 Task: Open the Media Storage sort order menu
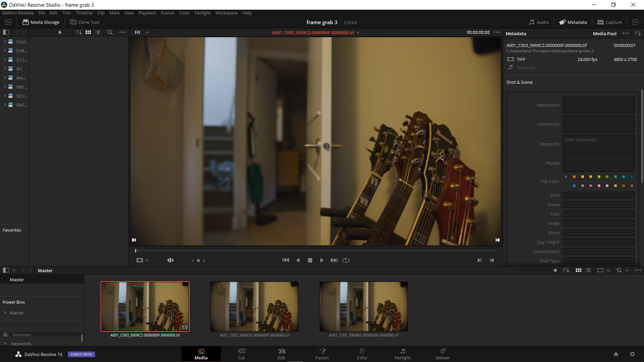click(78, 32)
